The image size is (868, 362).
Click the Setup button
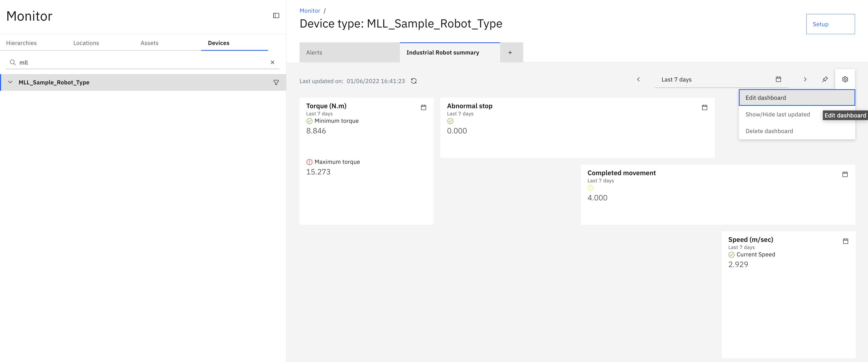tap(830, 24)
